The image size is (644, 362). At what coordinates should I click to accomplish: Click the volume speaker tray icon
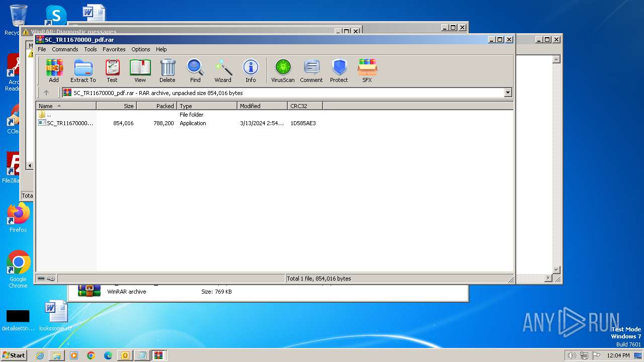(x=572, y=355)
